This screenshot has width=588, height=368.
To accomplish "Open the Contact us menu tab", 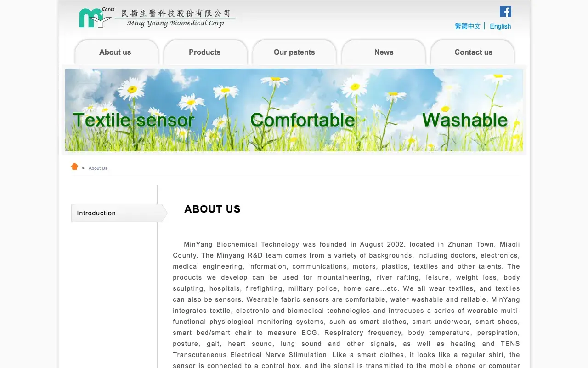I will 473,52.
